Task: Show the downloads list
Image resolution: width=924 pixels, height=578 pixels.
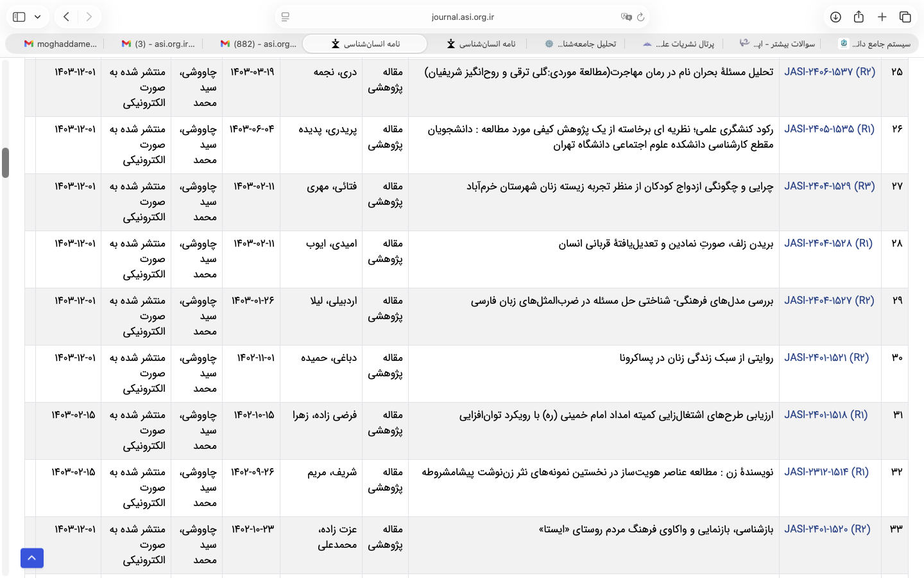Action: coord(835,17)
